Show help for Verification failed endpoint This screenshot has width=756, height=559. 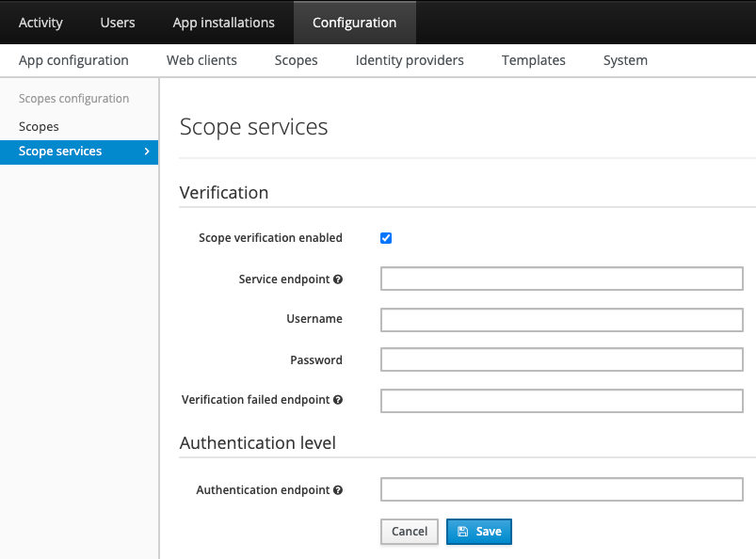click(338, 400)
